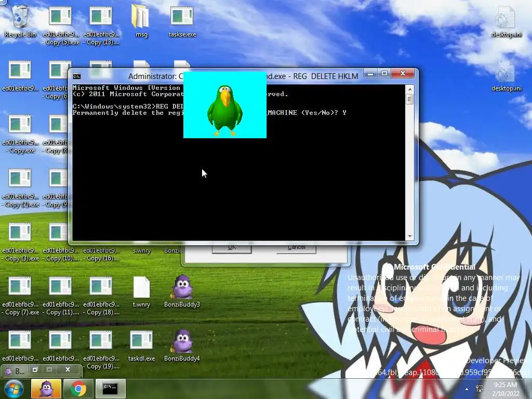Click the console title text 'REG DELETE HKLM'

326,76
